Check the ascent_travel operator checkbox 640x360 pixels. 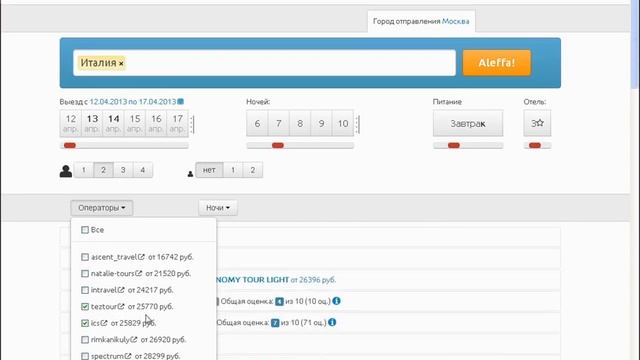(85, 257)
